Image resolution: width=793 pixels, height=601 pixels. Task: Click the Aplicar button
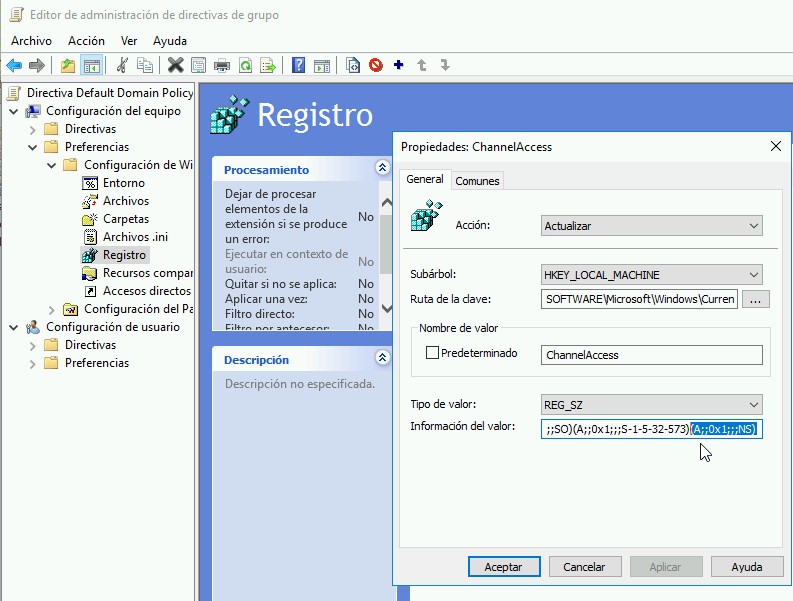(666, 567)
